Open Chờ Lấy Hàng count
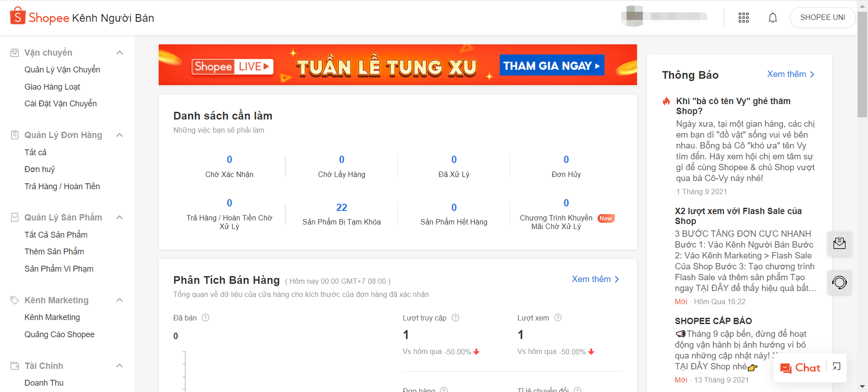Screen dimensions: 868x392 [342, 166]
